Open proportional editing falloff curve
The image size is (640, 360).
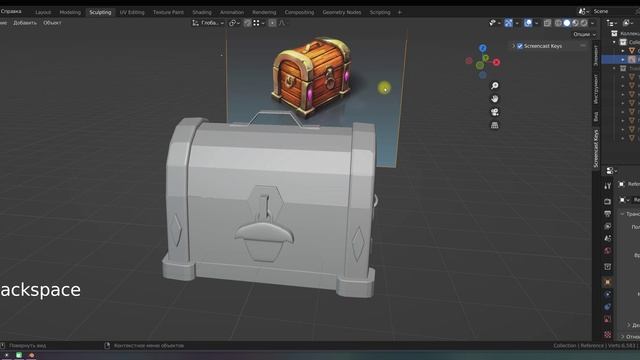point(282,23)
